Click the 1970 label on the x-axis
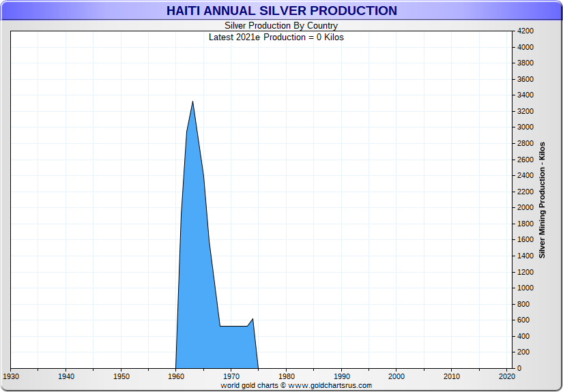 231,376
